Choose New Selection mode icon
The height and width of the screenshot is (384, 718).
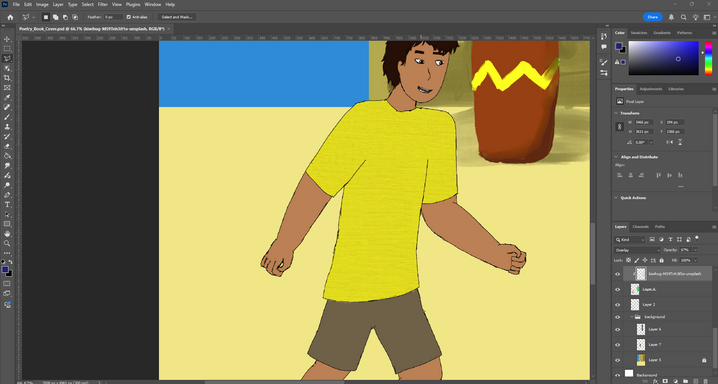(x=46, y=17)
